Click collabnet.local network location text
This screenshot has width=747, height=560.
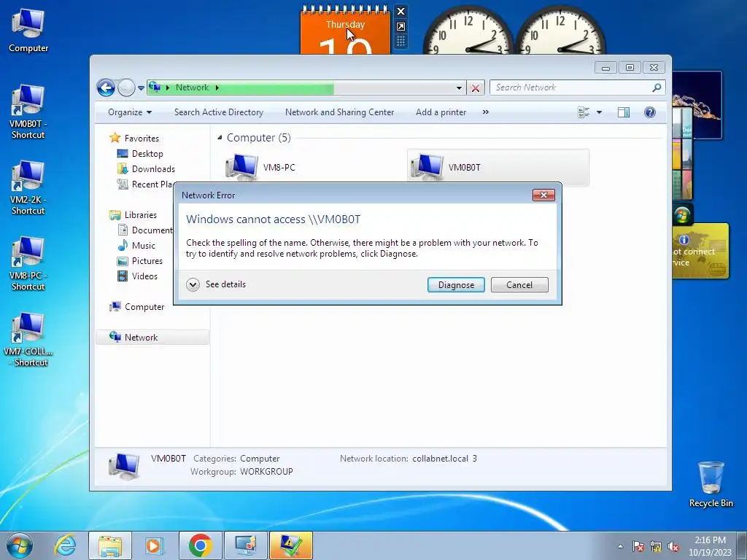pos(444,459)
